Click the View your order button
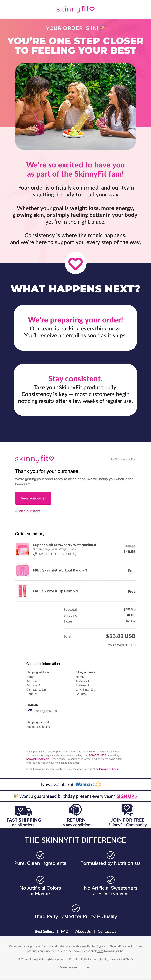 (33, 498)
